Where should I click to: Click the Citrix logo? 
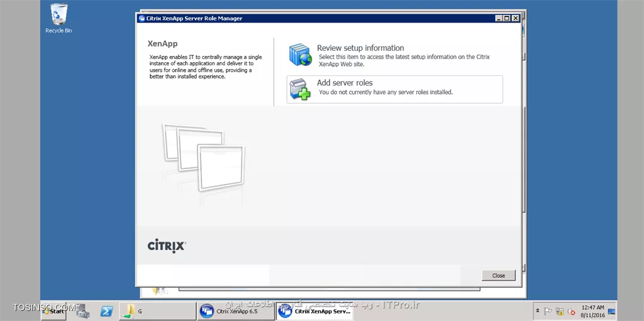coord(167,246)
